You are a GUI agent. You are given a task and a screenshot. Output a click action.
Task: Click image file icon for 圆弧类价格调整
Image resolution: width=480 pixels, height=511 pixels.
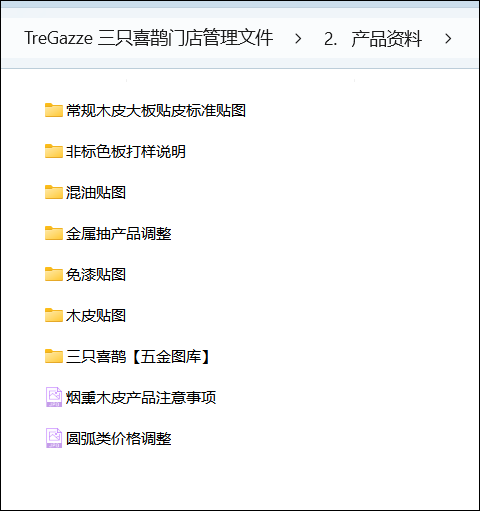tap(54, 438)
